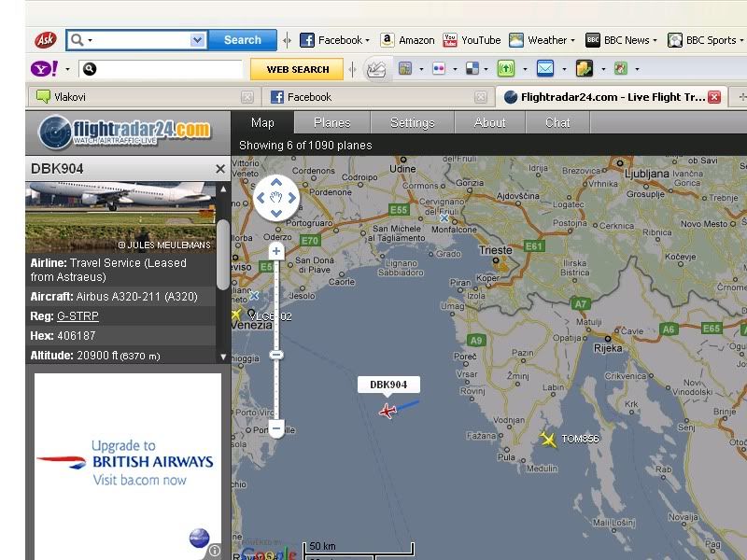Viewport: 747px width, 560px height.
Task: Click the info panel scroll down arrow
Action: 223,357
